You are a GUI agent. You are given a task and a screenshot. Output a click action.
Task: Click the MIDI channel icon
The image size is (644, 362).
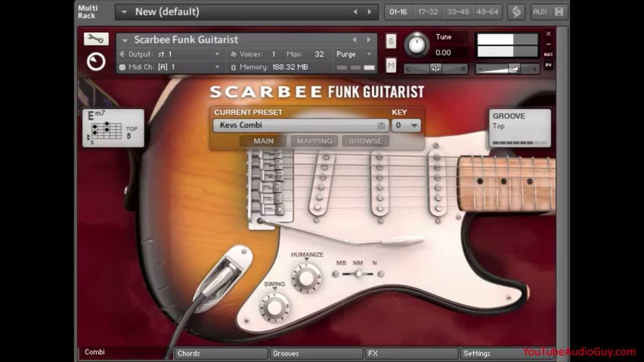(122, 67)
